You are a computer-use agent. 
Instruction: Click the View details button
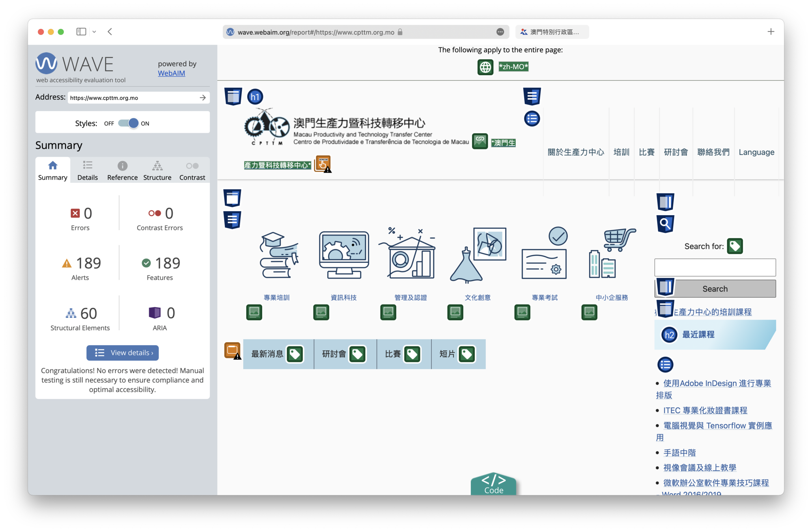click(123, 353)
